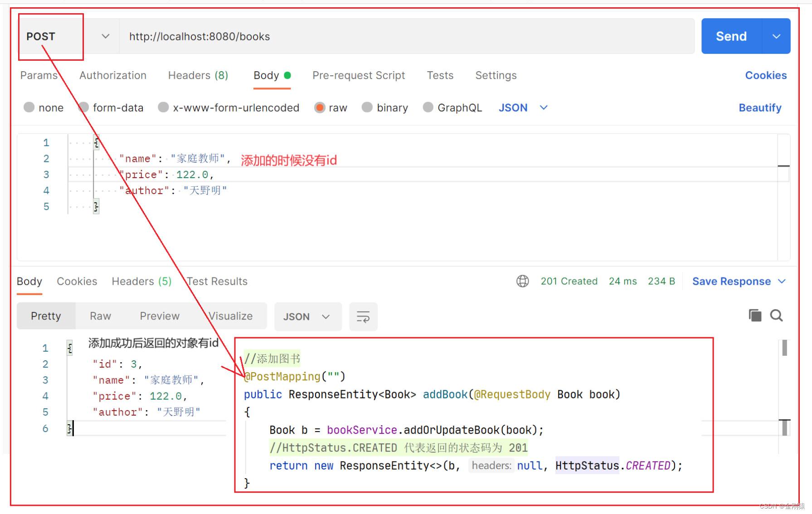This screenshot has height=514, width=812.
Task: Click the 24 ms response time
Action: tap(622, 281)
